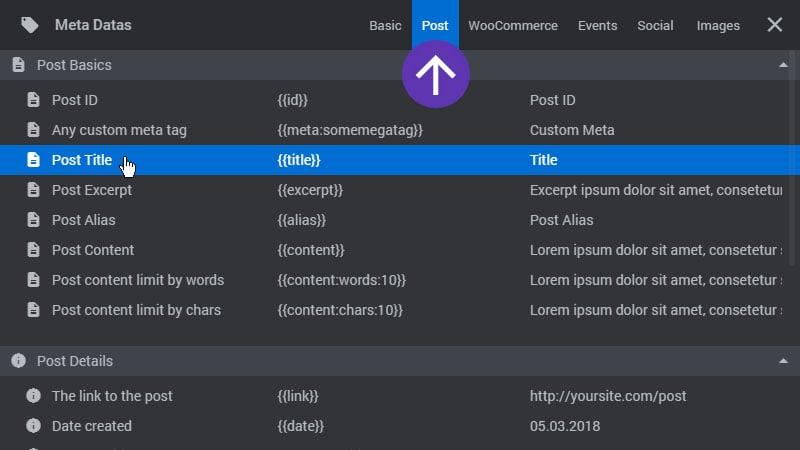Click the info icon beside Date created

pos(33,426)
